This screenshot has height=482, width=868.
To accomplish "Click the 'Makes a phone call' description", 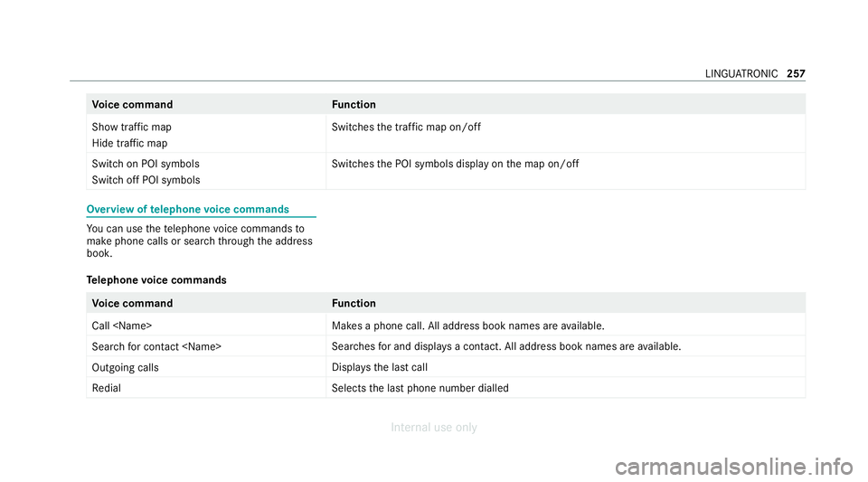I will (468, 326).
